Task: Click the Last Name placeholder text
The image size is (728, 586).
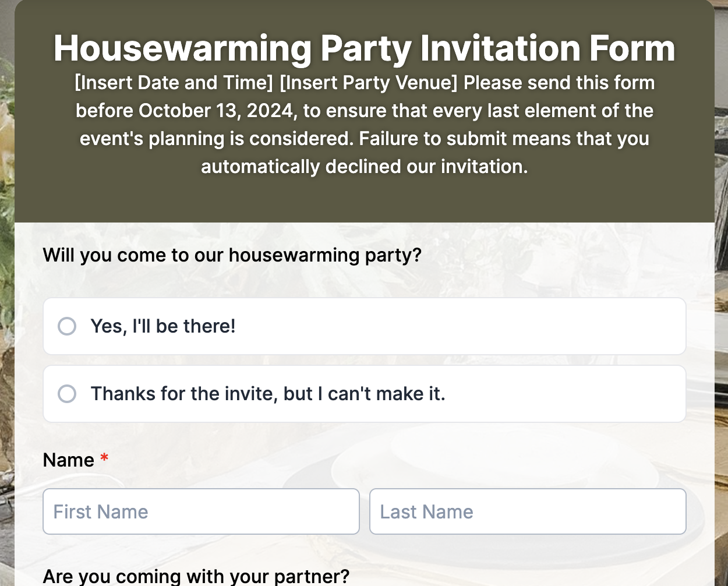Action: click(426, 511)
